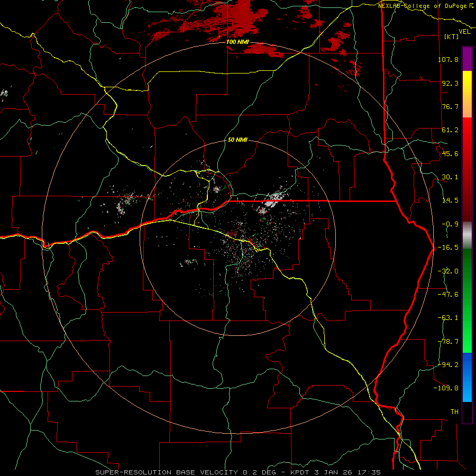
Task: Click the -78.7 velocity scale value
Action: pos(448,342)
